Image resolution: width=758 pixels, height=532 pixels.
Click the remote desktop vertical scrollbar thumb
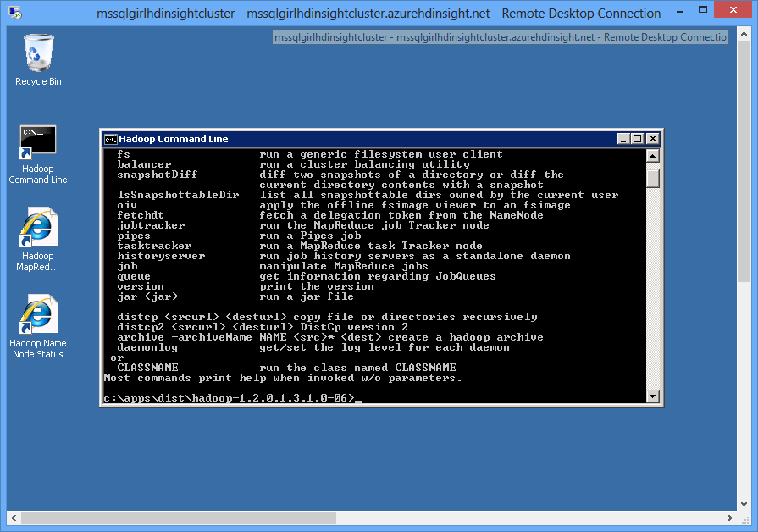click(x=744, y=161)
